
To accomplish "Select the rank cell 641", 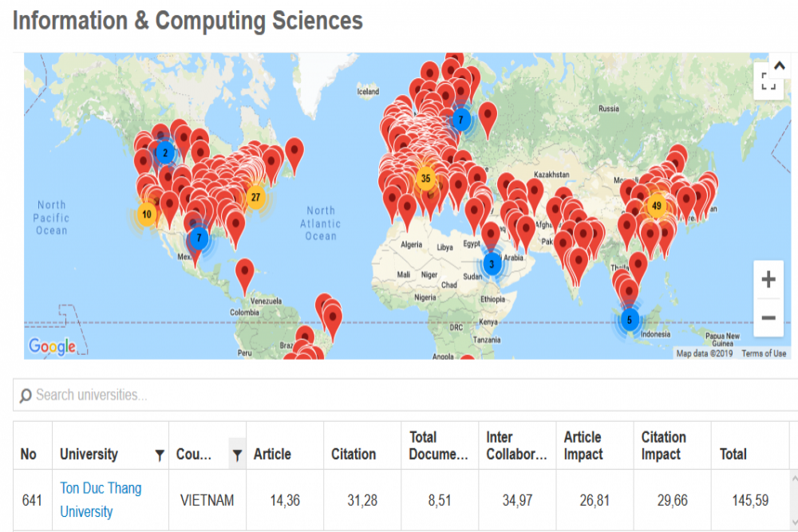I will [32, 500].
